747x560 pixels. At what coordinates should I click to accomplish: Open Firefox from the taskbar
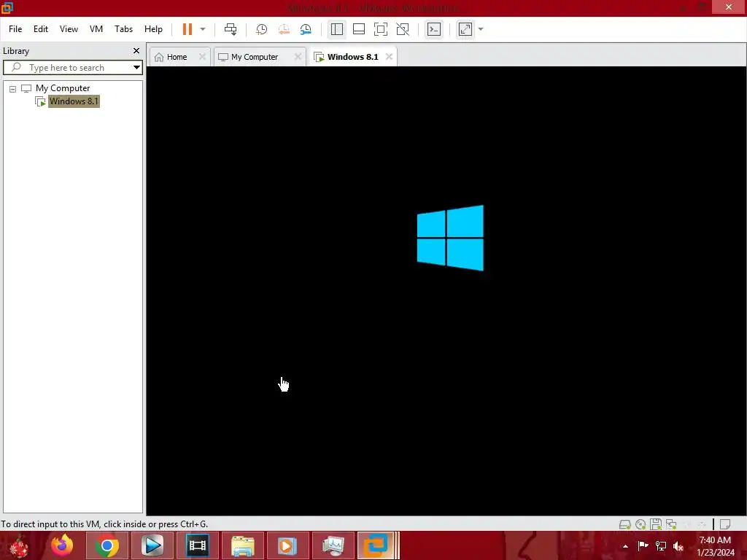(62, 545)
